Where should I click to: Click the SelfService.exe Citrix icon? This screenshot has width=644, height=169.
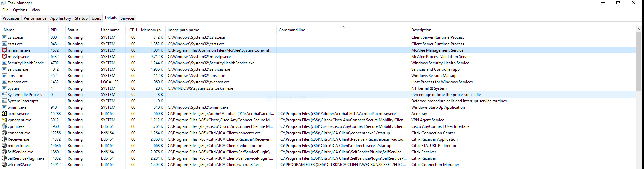pyautogui.click(x=4, y=152)
